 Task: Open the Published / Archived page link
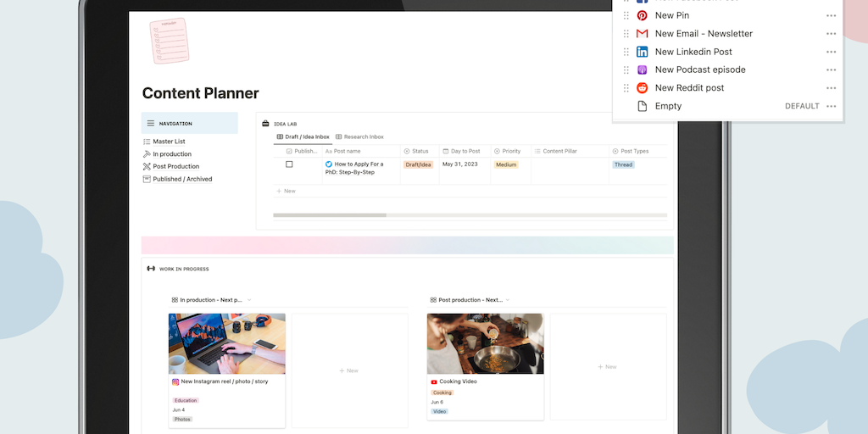point(183,180)
